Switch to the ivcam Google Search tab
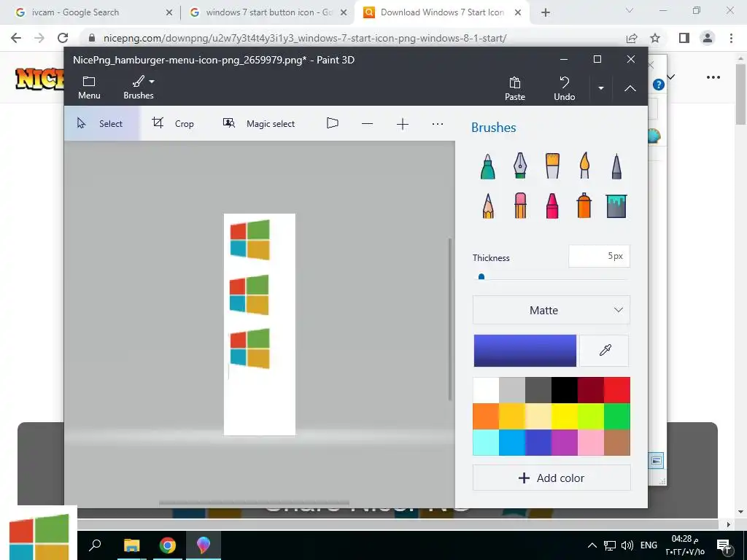This screenshot has height=560, width=747. (x=93, y=12)
